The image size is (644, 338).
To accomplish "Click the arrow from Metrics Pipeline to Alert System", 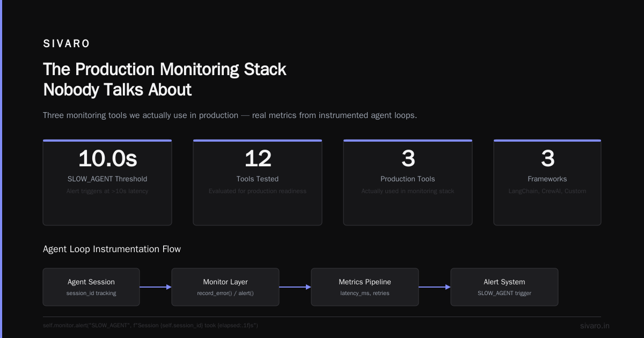I will pos(435,287).
